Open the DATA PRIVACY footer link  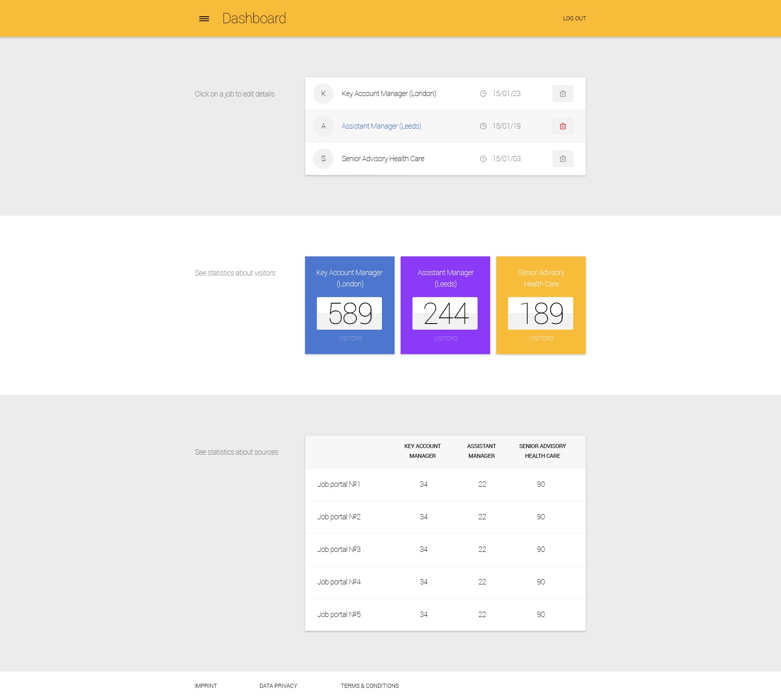[x=278, y=686]
